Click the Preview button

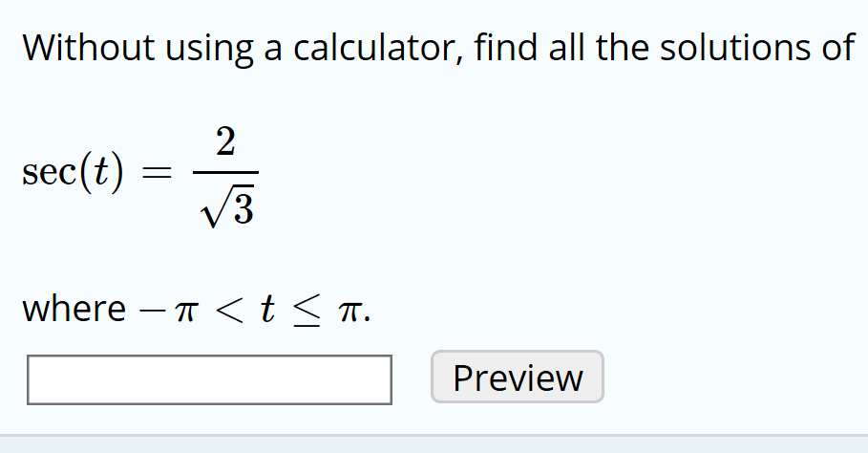tap(517, 377)
